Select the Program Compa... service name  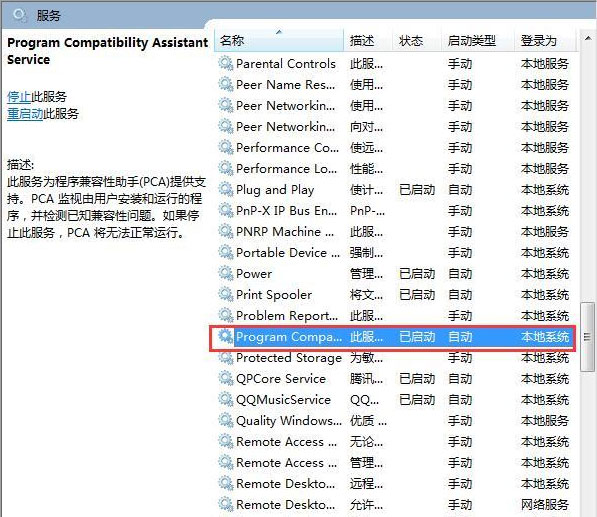click(x=289, y=337)
